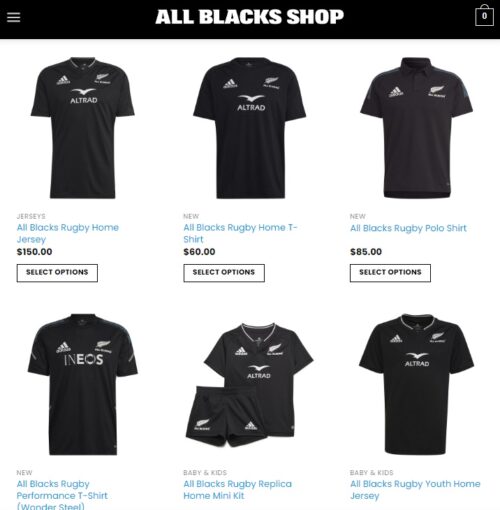View the Replica Home Mini Kit image
The height and width of the screenshot is (510, 500).
[250, 385]
